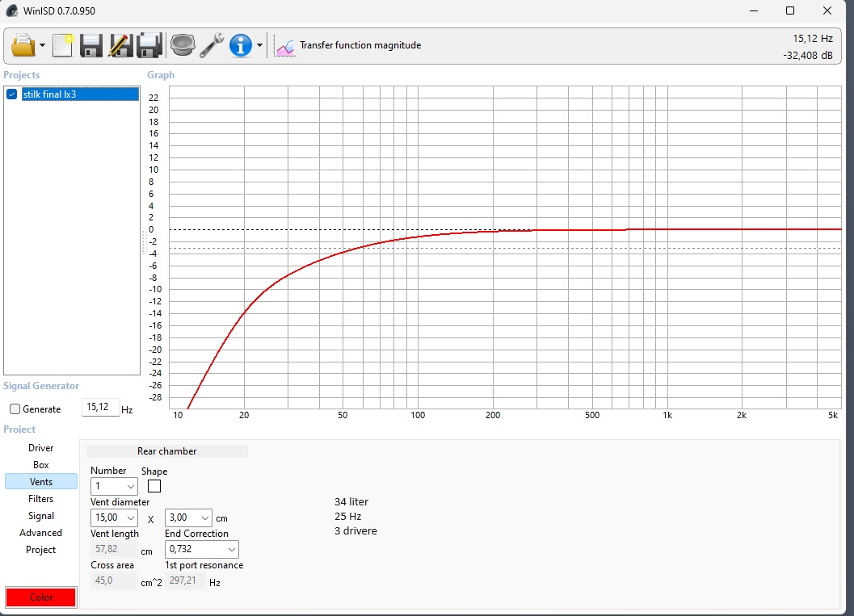This screenshot has height=616, width=854.
Task: Open the Project tab
Action: [41, 550]
